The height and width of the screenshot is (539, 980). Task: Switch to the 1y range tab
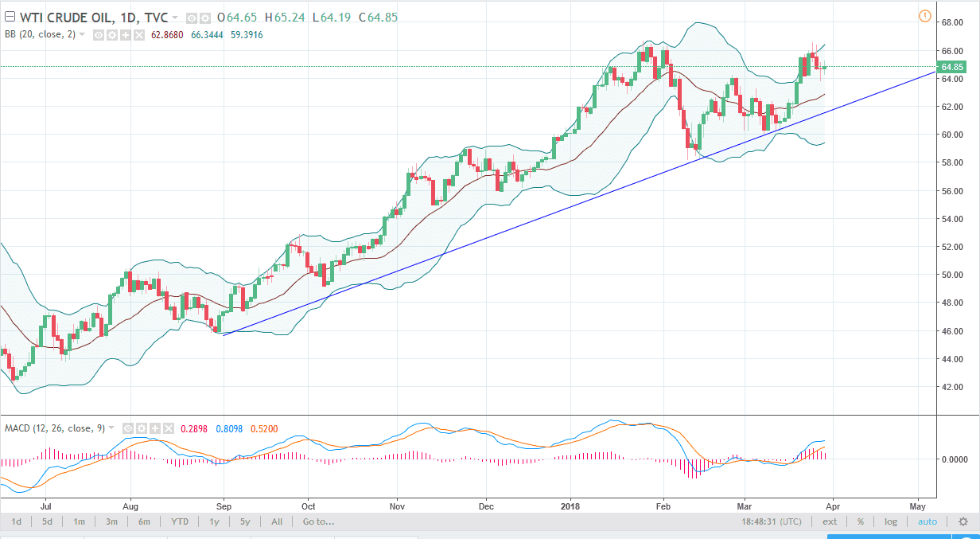tap(213, 521)
